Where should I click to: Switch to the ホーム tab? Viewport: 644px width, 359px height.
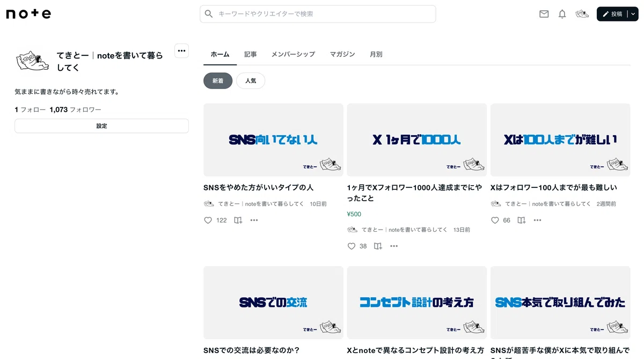point(220,54)
